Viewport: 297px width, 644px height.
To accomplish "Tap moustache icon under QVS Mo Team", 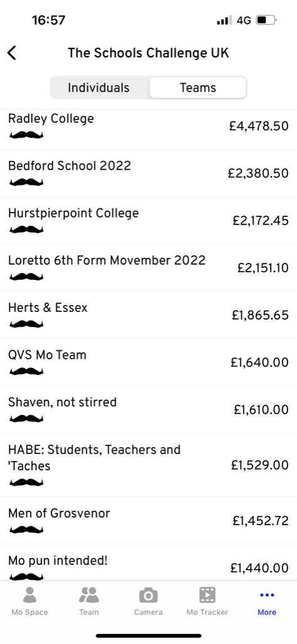I will (x=26, y=371).
